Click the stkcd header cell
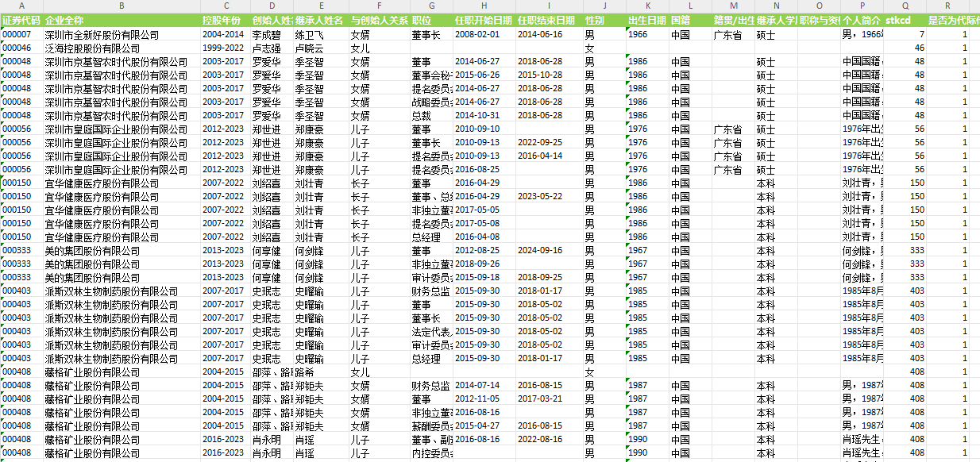This screenshot has width=980, height=462. tap(905, 19)
